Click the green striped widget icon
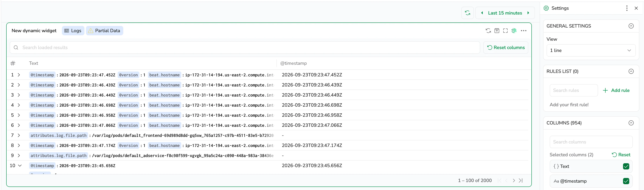Image resolution: width=644 pixels, height=190 pixels. [514, 31]
